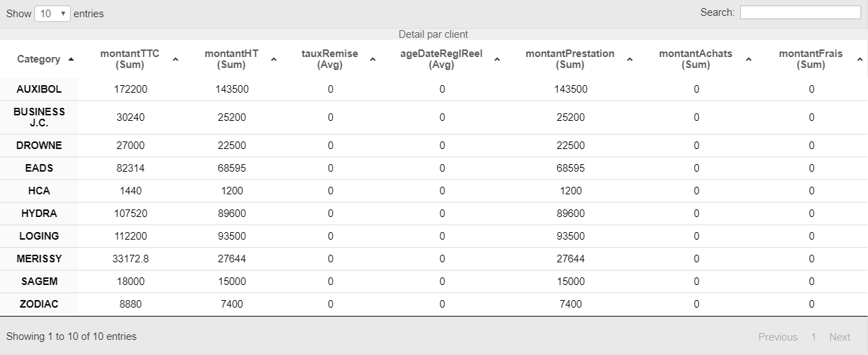Screen dimensions: 868x355
Task: Focus the Search input field
Action: (x=800, y=12)
